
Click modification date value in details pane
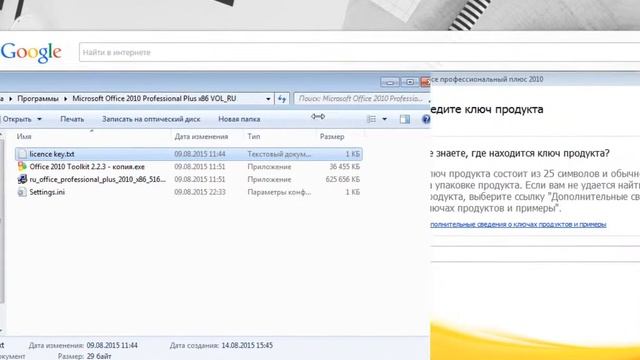[112, 345]
